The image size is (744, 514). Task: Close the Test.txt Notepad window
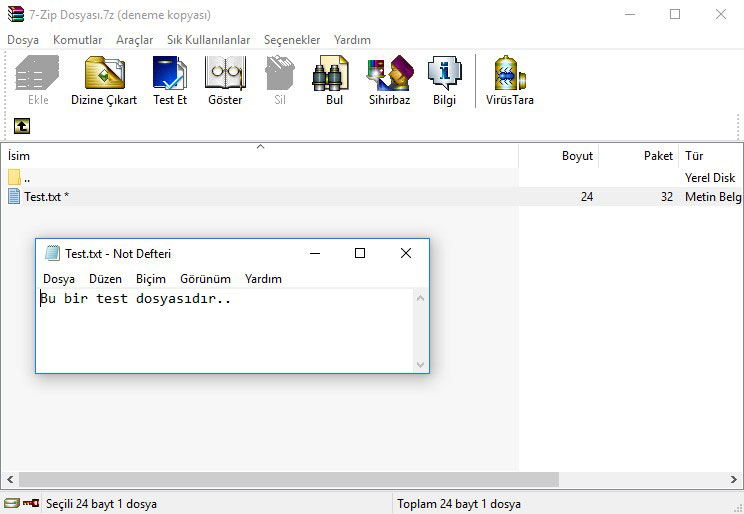[406, 253]
